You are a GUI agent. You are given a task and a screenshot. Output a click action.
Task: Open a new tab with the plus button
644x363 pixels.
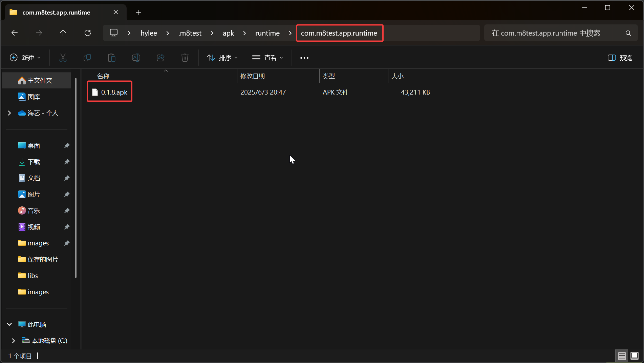tap(138, 12)
